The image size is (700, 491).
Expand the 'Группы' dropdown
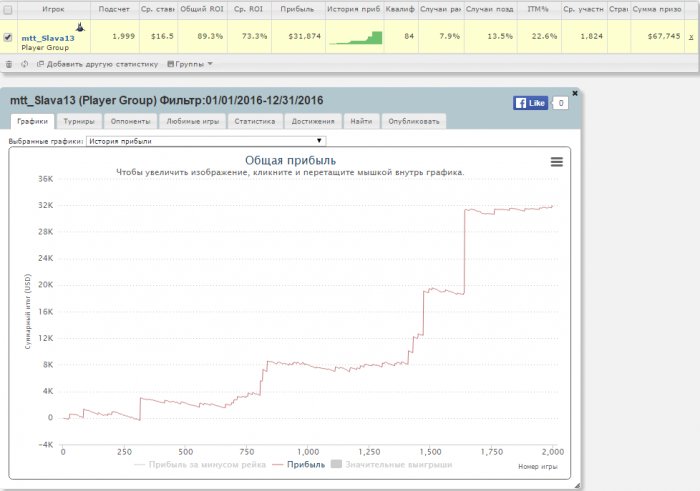coord(190,63)
